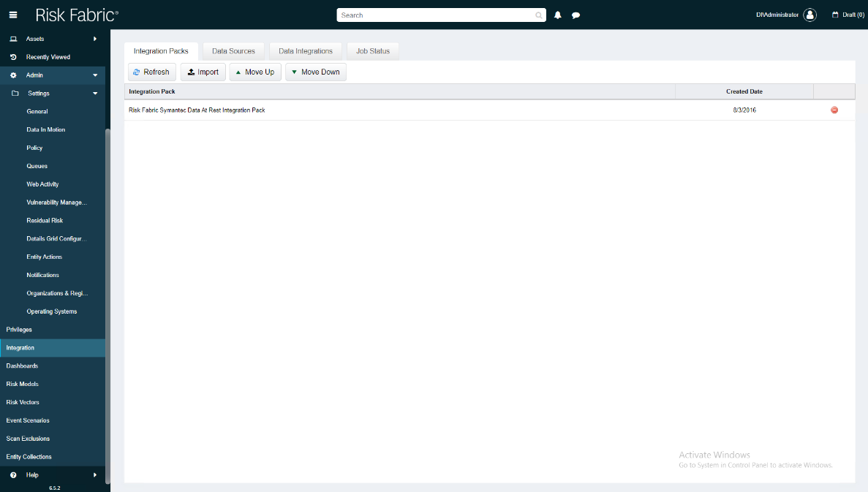Click the sidebar vertical scrollbar
This screenshot has height=492, width=868.
(x=108, y=292)
